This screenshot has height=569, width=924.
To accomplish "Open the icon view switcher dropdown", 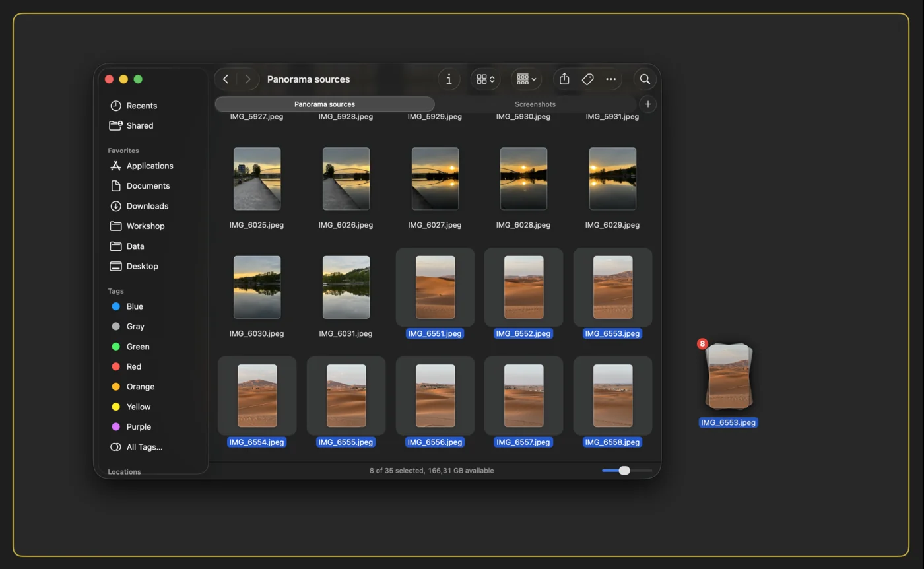I will click(485, 79).
